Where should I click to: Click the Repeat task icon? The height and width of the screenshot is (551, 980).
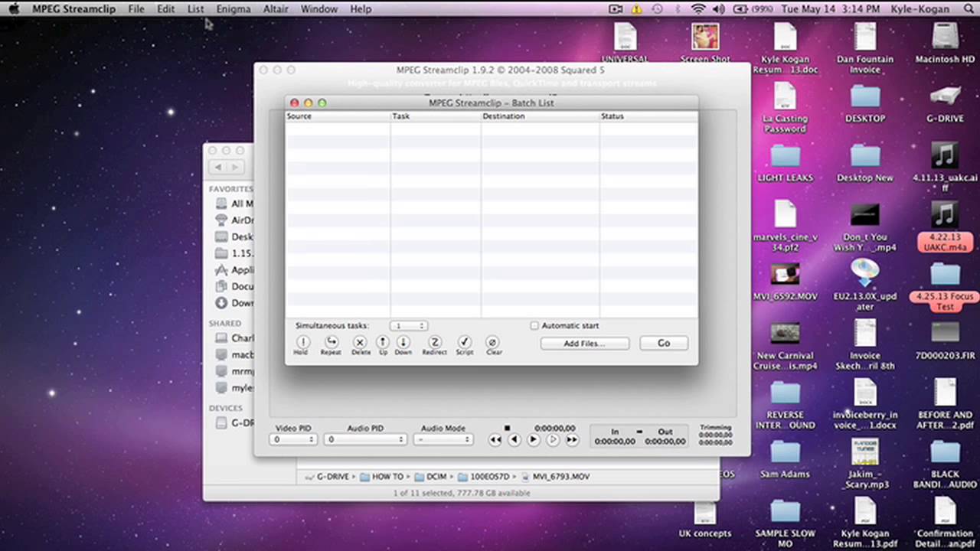[x=331, y=343]
